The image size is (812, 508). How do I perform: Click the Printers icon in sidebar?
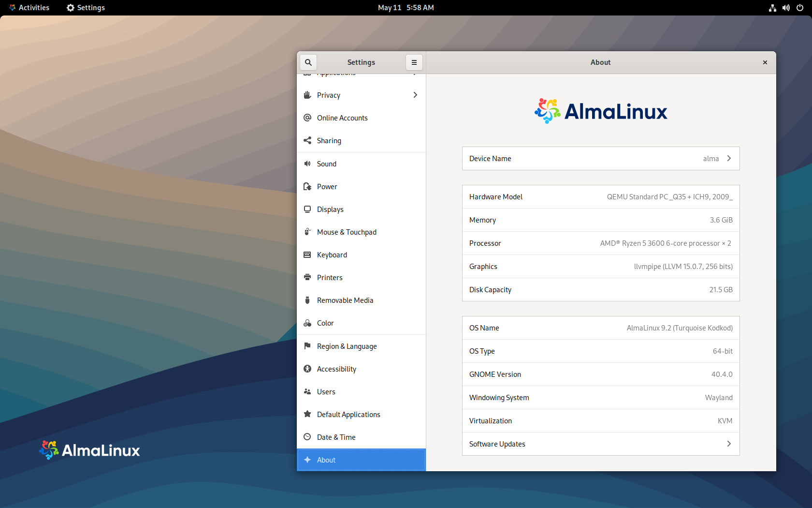[307, 277]
